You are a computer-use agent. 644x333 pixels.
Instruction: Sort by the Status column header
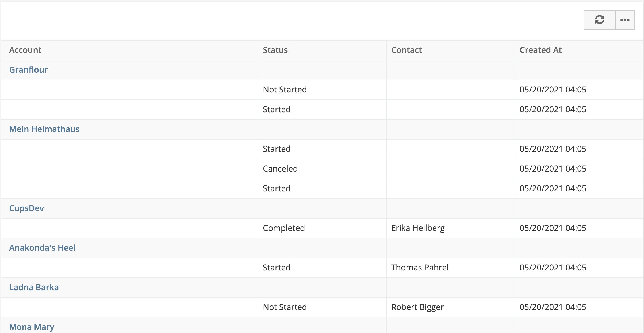(275, 50)
